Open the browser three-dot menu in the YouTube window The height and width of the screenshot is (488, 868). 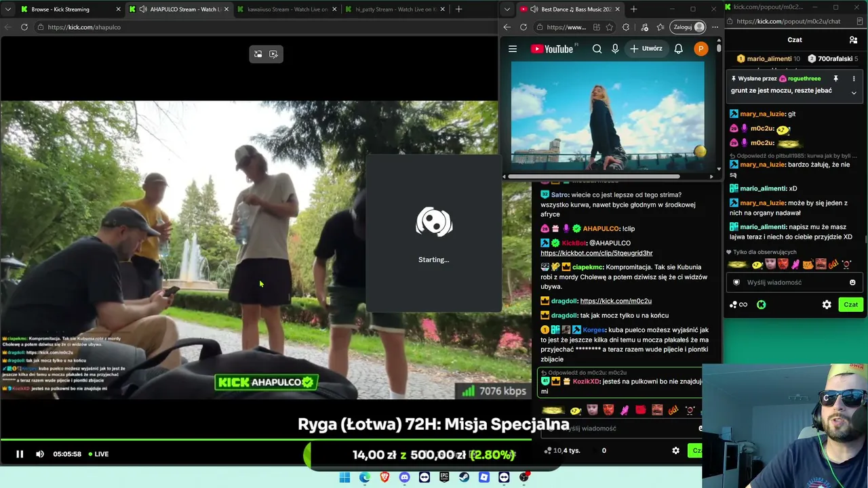pos(715,27)
